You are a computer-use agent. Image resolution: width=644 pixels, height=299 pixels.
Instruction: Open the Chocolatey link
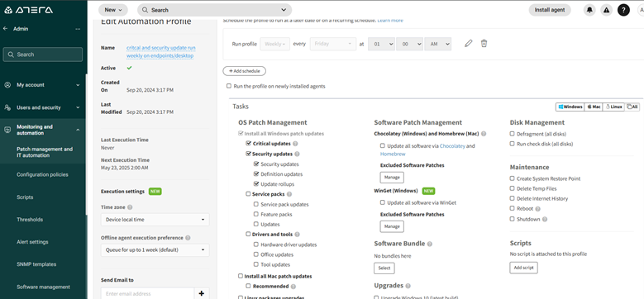452,146
